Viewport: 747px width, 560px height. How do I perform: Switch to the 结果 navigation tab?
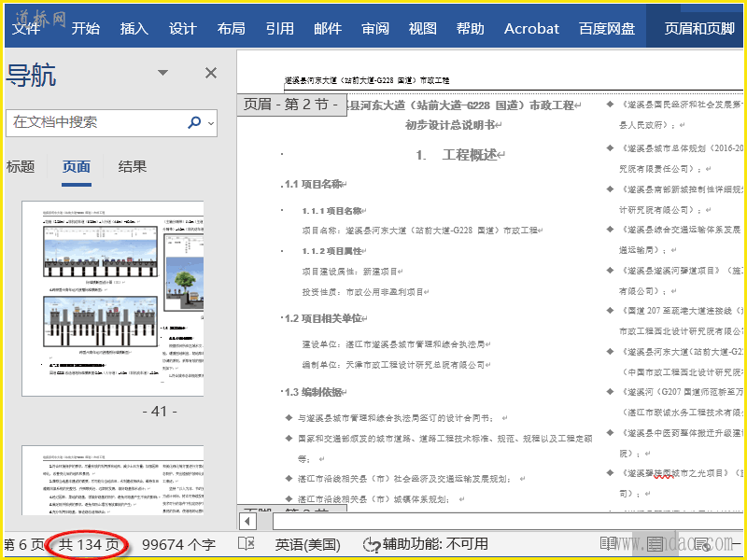click(132, 167)
